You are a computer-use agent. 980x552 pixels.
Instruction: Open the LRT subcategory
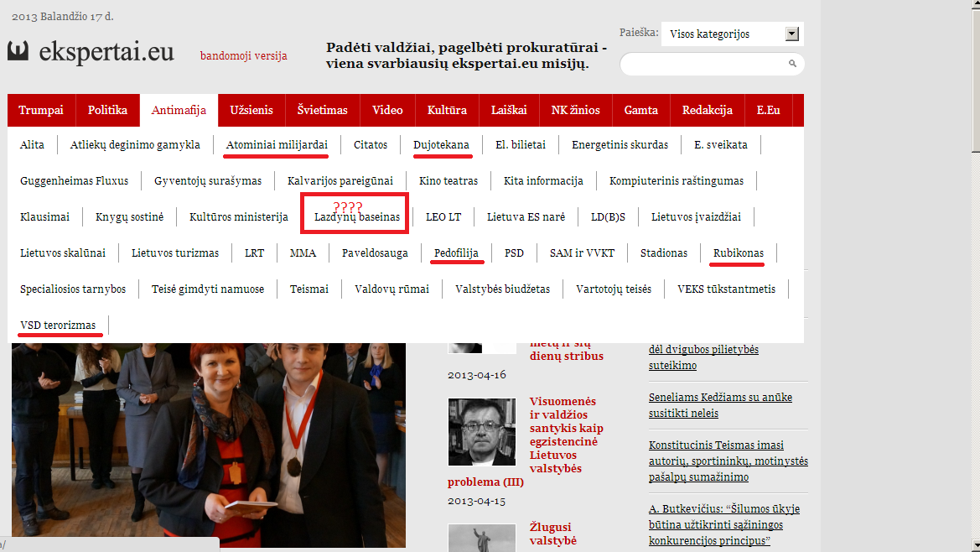[x=254, y=253]
